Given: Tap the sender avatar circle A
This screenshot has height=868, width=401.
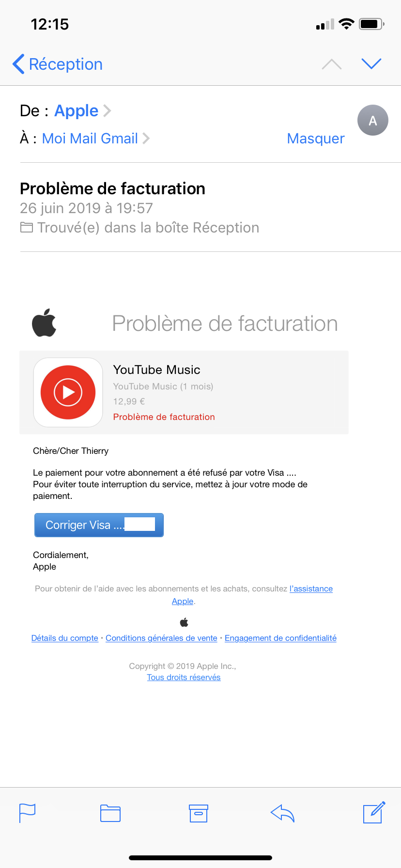Looking at the screenshot, I should click(x=373, y=120).
